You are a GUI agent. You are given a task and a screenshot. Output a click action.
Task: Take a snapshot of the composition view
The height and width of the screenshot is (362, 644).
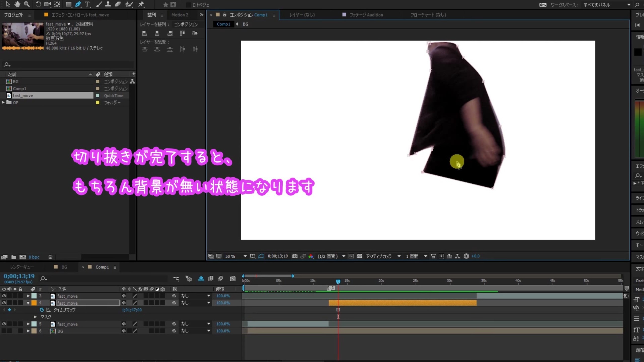(295, 256)
